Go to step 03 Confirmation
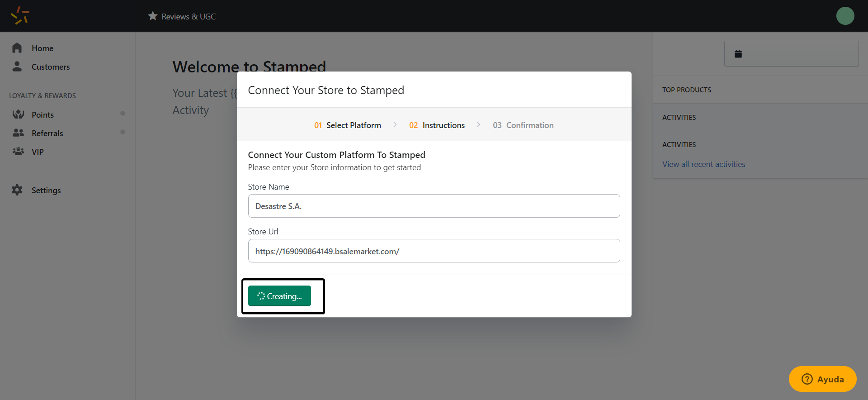This screenshot has width=868, height=400. pyautogui.click(x=523, y=125)
